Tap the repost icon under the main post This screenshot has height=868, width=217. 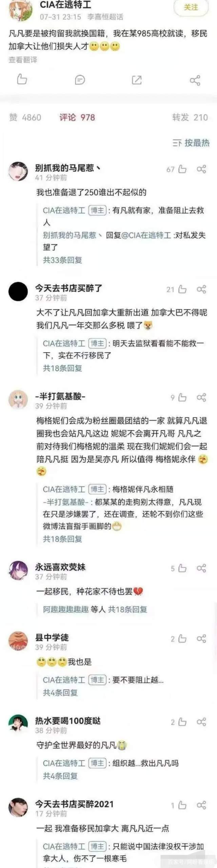tap(137, 80)
